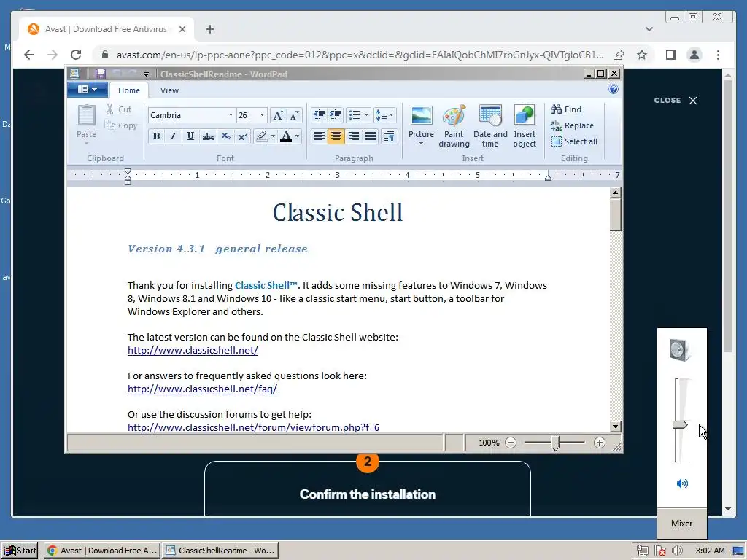Click the Save icon in WordPad's title bar
Image resolution: width=747 pixels, height=560 pixels.
(100, 74)
